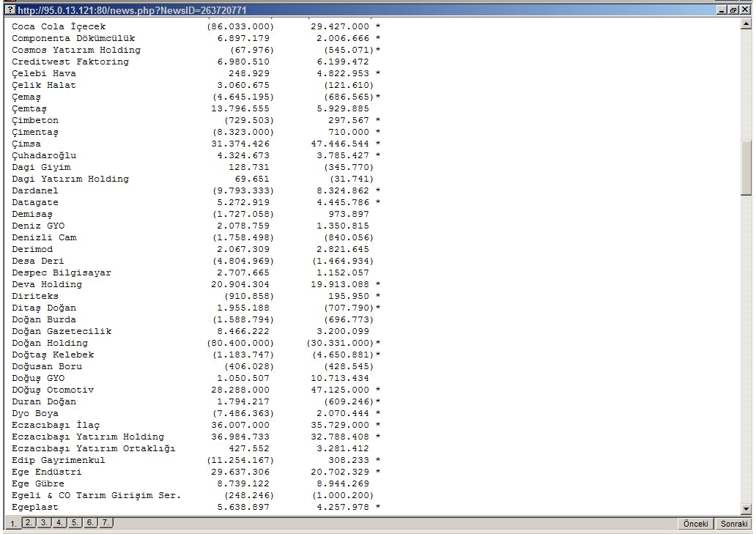Click the URL text in the title bar

132,10
